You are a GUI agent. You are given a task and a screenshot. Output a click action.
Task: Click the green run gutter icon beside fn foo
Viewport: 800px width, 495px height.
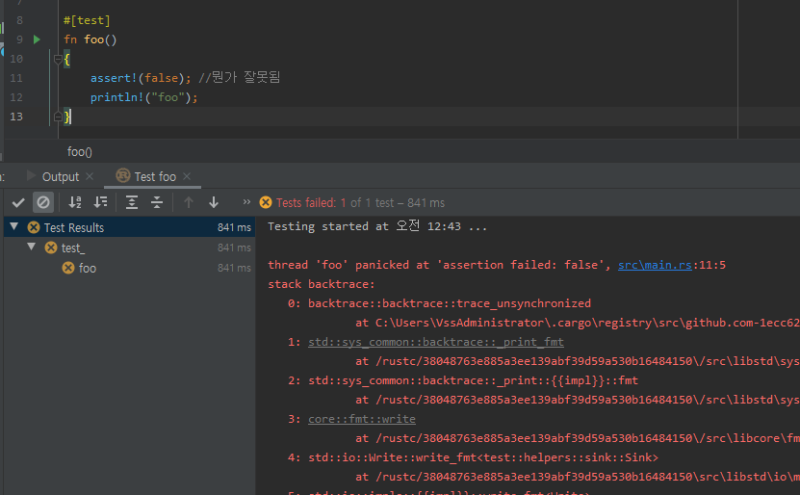pyautogui.click(x=37, y=39)
